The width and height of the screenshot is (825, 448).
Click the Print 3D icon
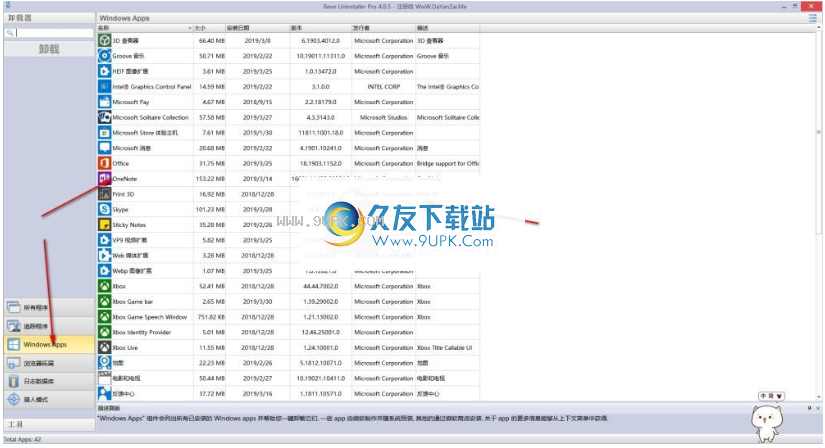pos(105,194)
